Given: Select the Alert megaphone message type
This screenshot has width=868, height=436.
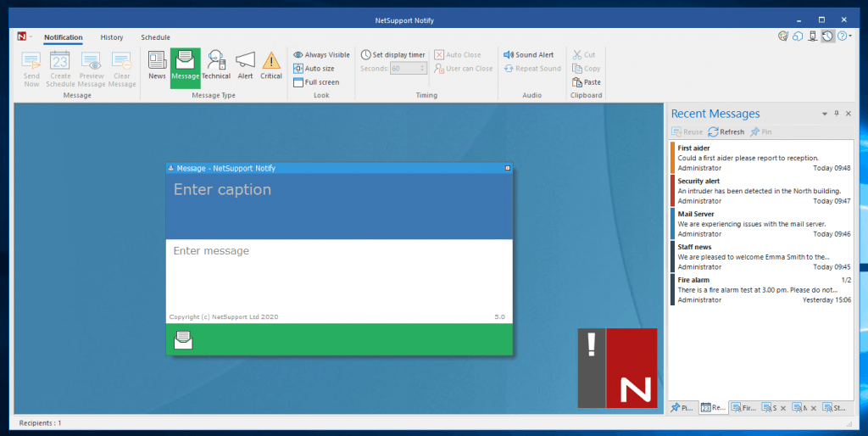Looking at the screenshot, I should [x=245, y=65].
